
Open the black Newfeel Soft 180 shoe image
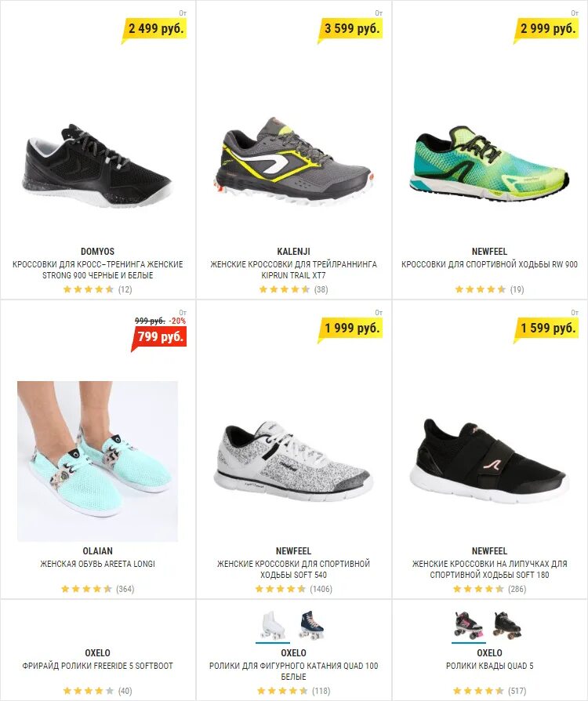tap(489, 460)
